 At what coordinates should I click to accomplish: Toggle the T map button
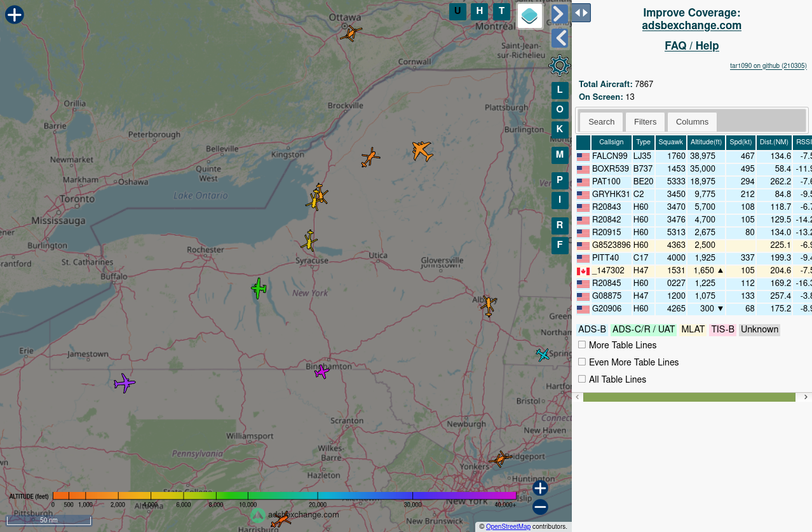coord(502,11)
